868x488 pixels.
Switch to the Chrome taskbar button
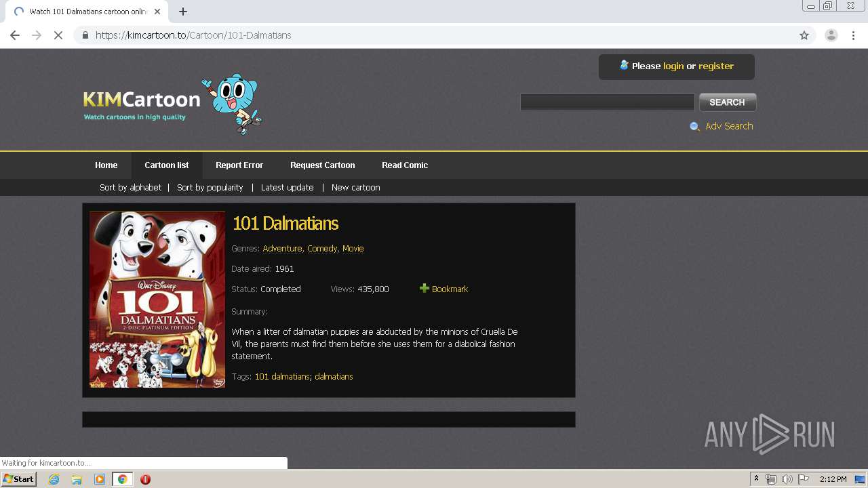click(123, 479)
